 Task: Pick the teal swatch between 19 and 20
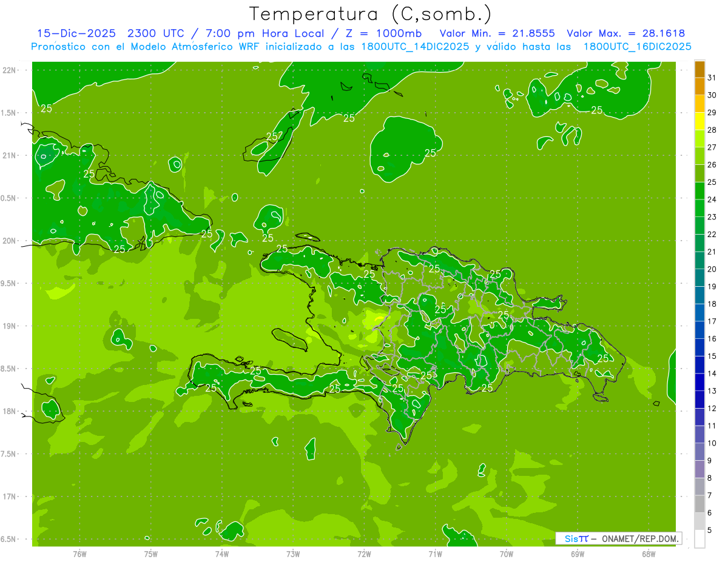(x=699, y=278)
